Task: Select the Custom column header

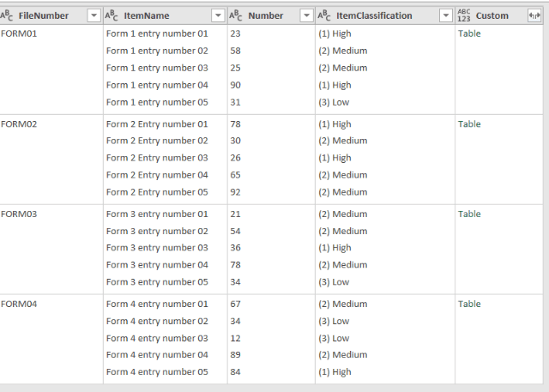Action: pos(492,15)
